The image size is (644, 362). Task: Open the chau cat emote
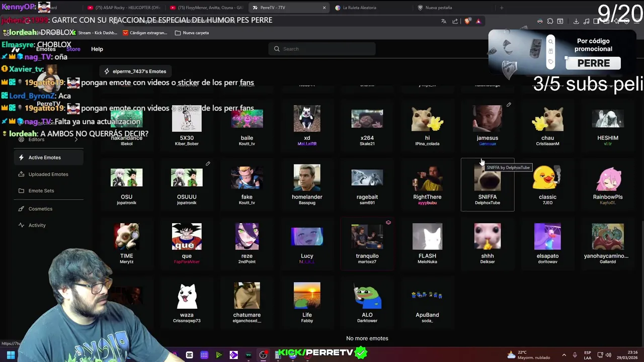[547, 126]
